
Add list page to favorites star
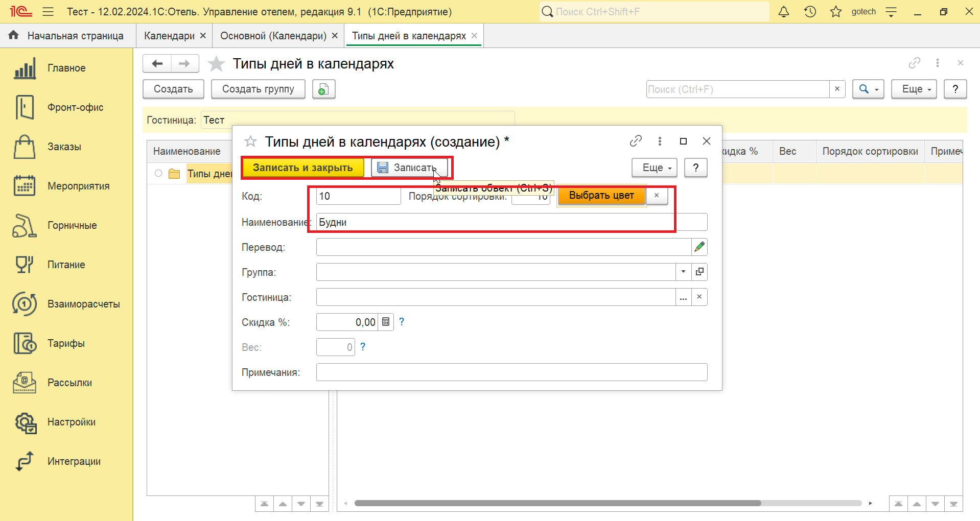pyautogui.click(x=216, y=64)
